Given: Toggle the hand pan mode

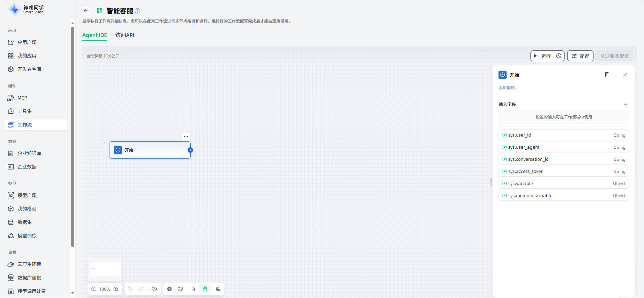Looking at the screenshot, I should 205,289.
